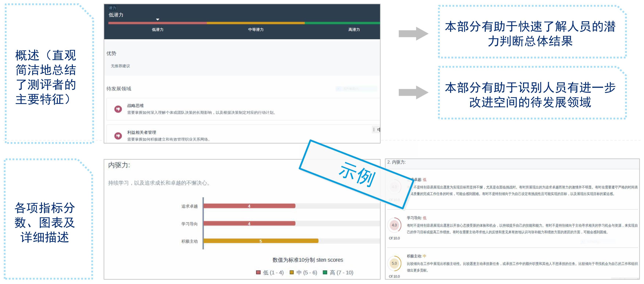The image size is (644, 284).
Task: Click the gray arrow pointing to development areas
Action: [x=413, y=92]
